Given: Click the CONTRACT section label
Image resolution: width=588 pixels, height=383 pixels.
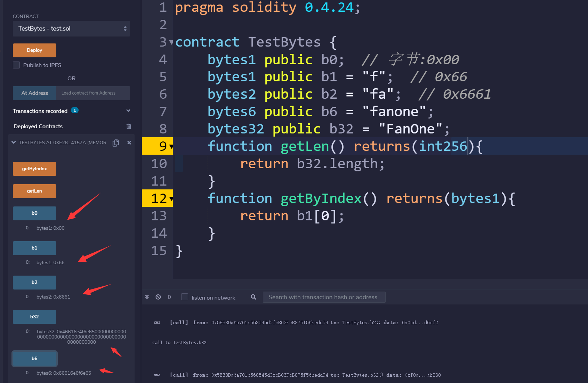Looking at the screenshot, I should tap(26, 16).
